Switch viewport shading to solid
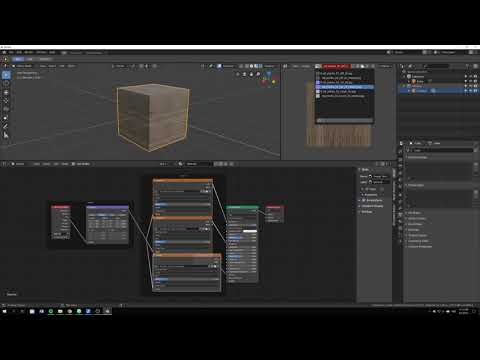The height and width of the screenshot is (360, 480). click(252, 66)
